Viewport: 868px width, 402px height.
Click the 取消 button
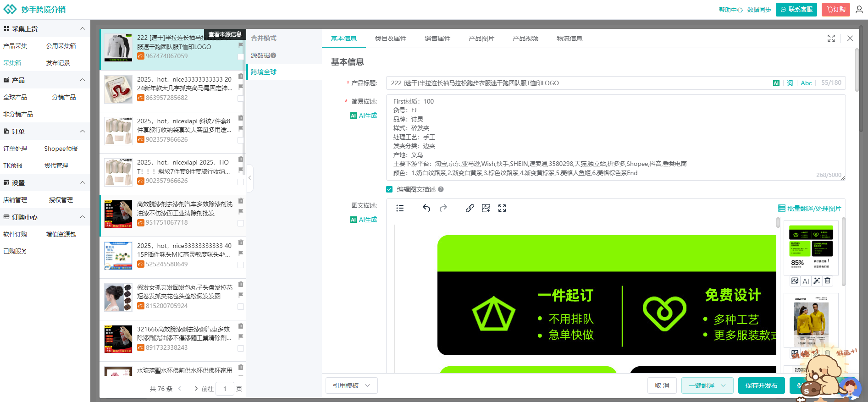[662, 385]
